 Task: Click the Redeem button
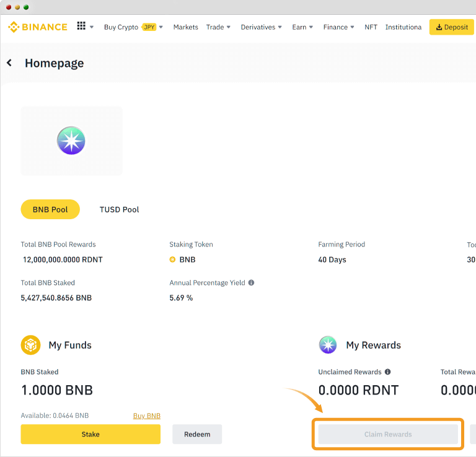point(197,434)
